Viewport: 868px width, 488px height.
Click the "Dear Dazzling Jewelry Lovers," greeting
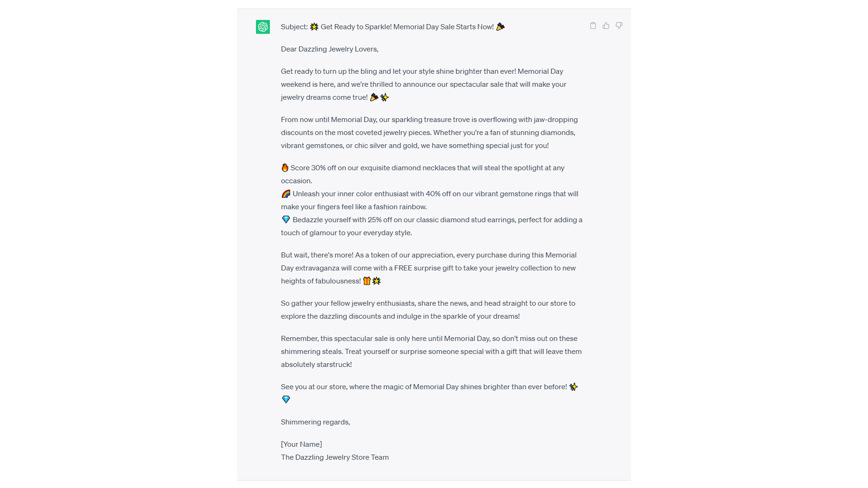coord(329,49)
